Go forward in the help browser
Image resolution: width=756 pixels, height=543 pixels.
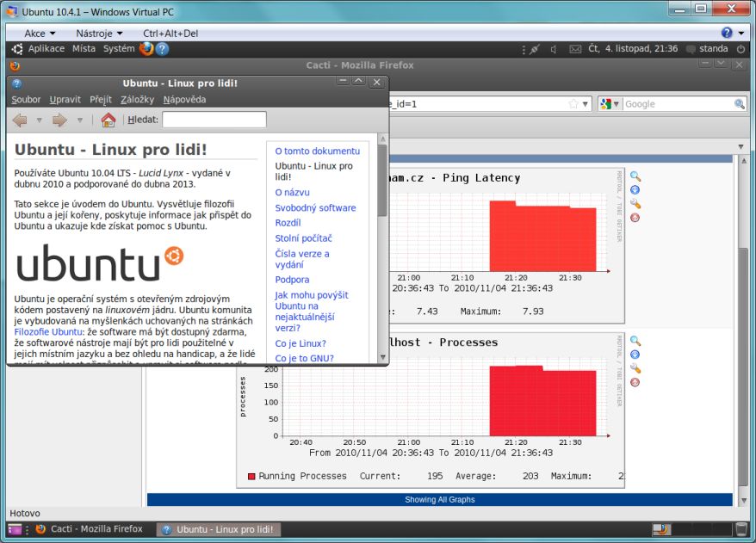[x=59, y=120]
